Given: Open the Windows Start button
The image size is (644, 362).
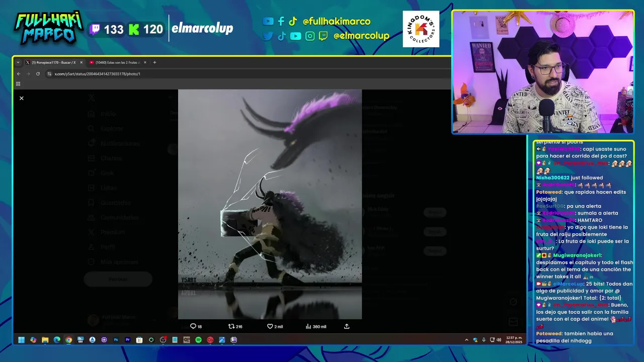Looking at the screenshot, I should pyautogui.click(x=22, y=340).
